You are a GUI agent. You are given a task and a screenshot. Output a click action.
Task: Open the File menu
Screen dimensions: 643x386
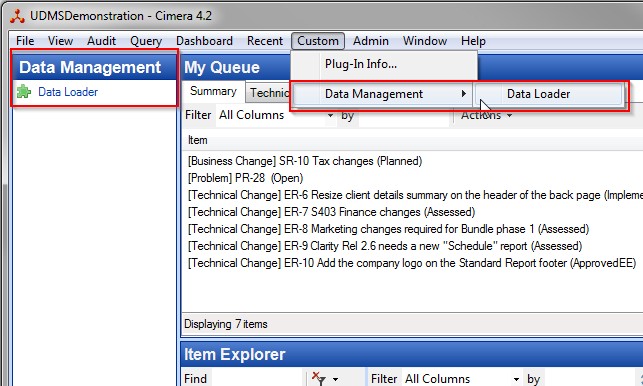pyautogui.click(x=25, y=41)
